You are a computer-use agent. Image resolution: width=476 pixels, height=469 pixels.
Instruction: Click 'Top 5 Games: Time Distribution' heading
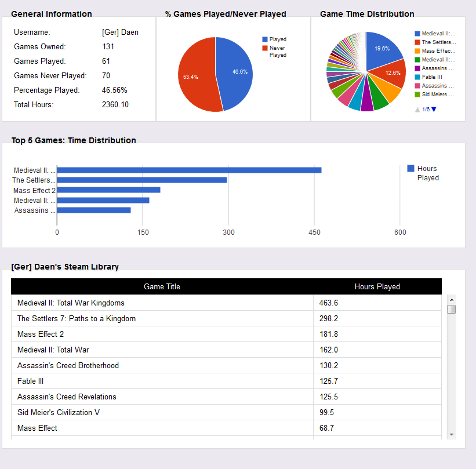(x=74, y=140)
